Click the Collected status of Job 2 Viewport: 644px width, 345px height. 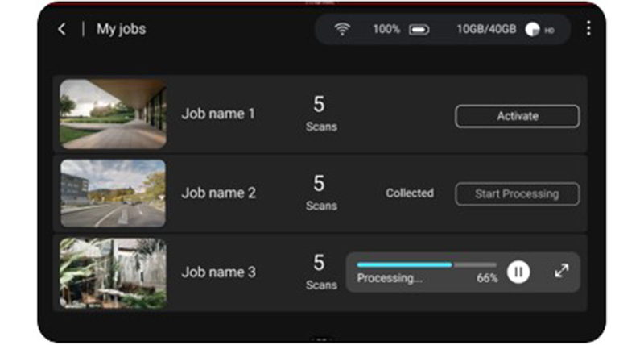(x=409, y=193)
